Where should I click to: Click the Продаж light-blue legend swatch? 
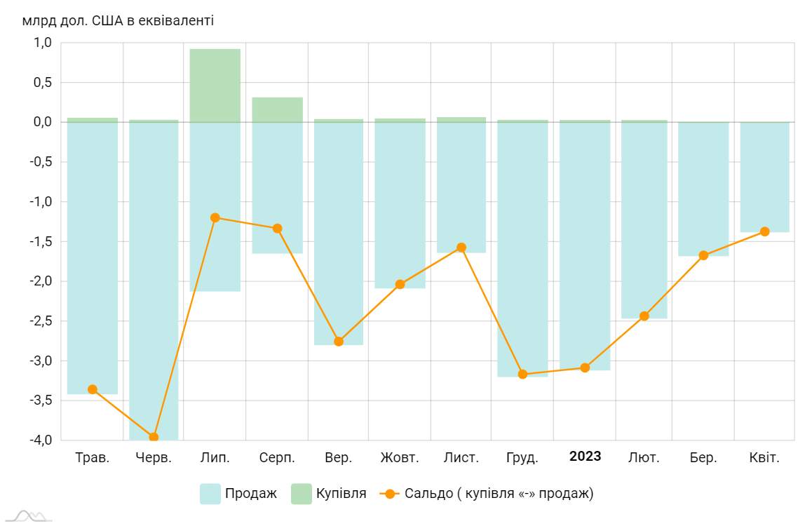click(210, 494)
